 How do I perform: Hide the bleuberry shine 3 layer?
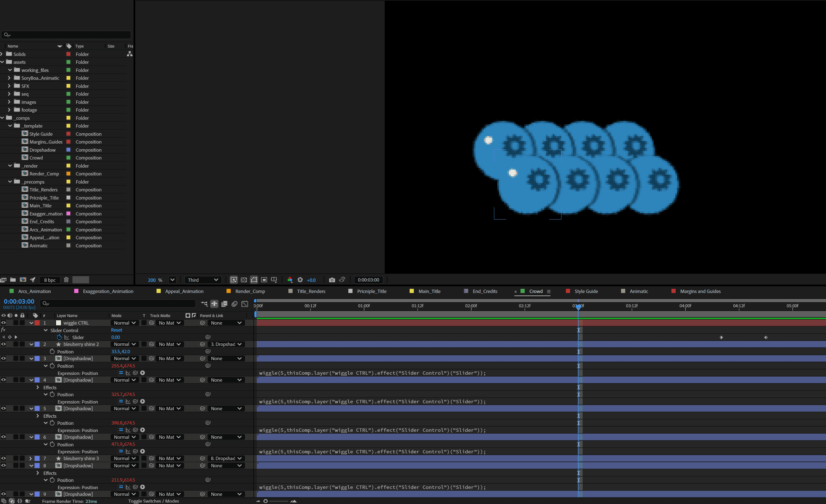pyautogui.click(x=3, y=458)
